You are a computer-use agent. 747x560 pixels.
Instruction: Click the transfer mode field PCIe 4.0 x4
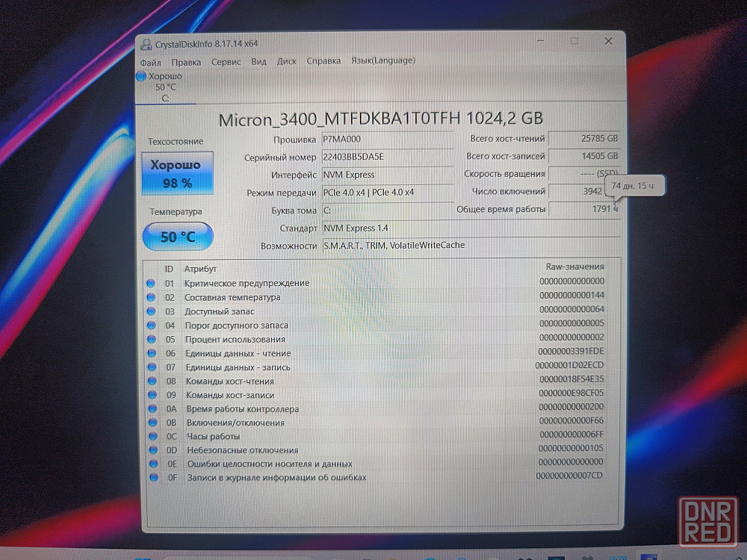[x=387, y=193]
